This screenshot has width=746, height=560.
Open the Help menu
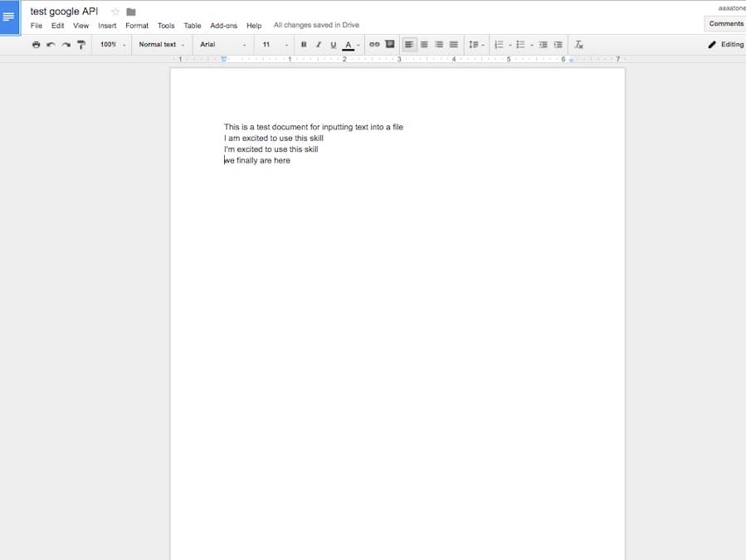[254, 26]
